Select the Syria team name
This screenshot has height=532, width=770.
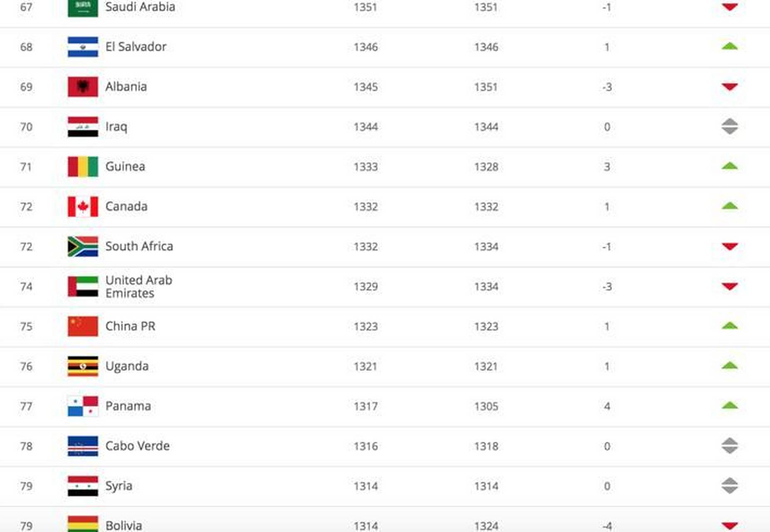[x=119, y=486]
